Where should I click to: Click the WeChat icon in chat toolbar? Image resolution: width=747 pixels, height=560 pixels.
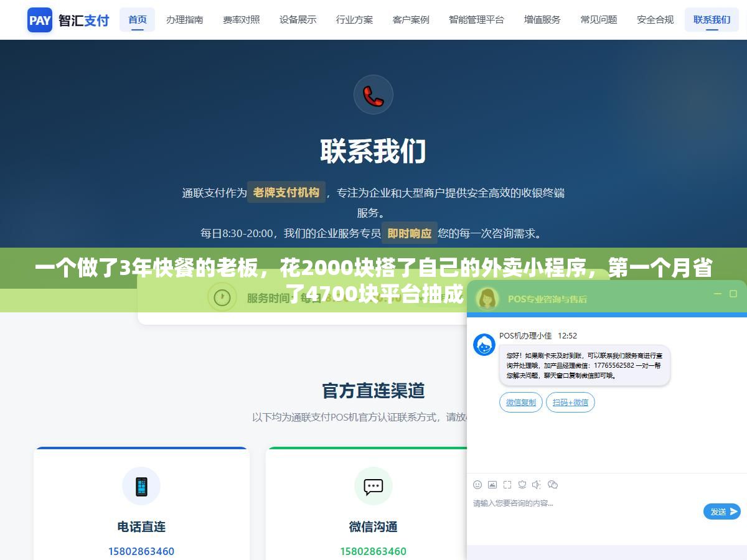553,485
